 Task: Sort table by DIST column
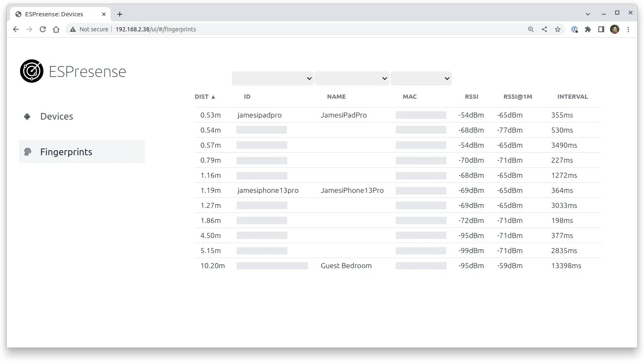(x=205, y=97)
